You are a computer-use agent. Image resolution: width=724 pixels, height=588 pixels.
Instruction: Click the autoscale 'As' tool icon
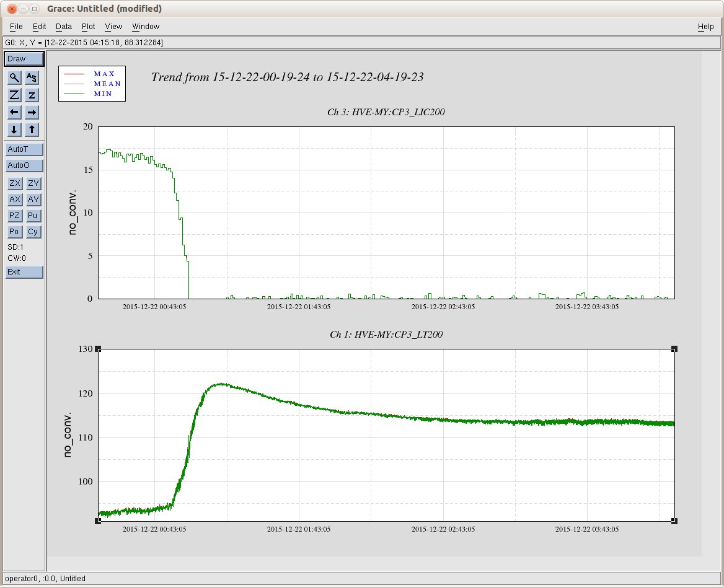(32, 77)
